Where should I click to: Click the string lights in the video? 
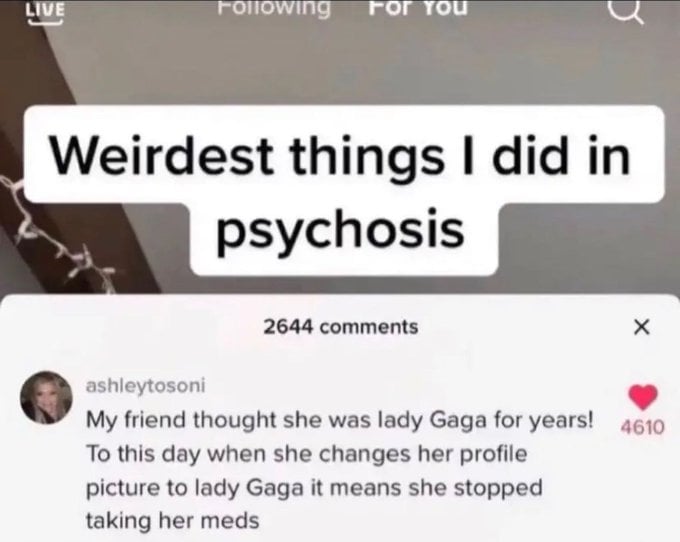[x=56, y=234]
